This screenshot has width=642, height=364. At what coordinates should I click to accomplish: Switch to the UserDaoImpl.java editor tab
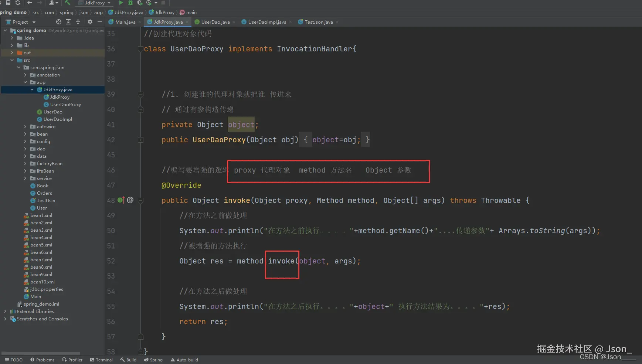(x=267, y=22)
